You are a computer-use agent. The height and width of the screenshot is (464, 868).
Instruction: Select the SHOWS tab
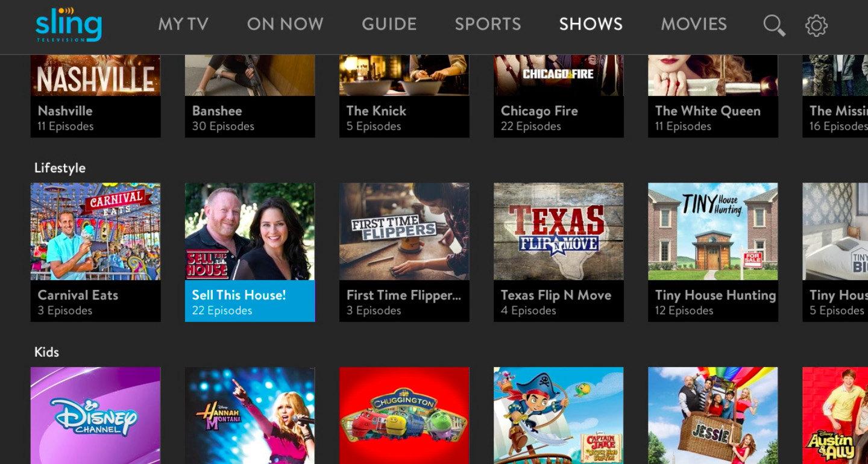tap(591, 24)
